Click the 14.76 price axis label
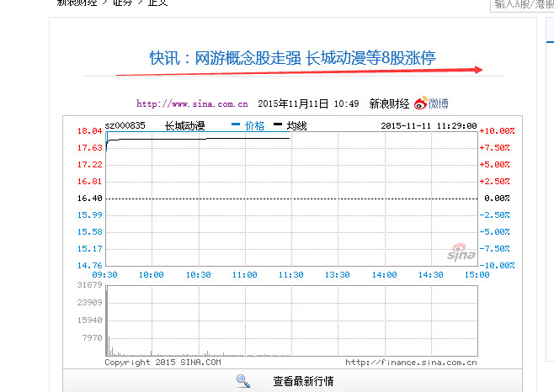554x392 pixels. [x=90, y=266]
